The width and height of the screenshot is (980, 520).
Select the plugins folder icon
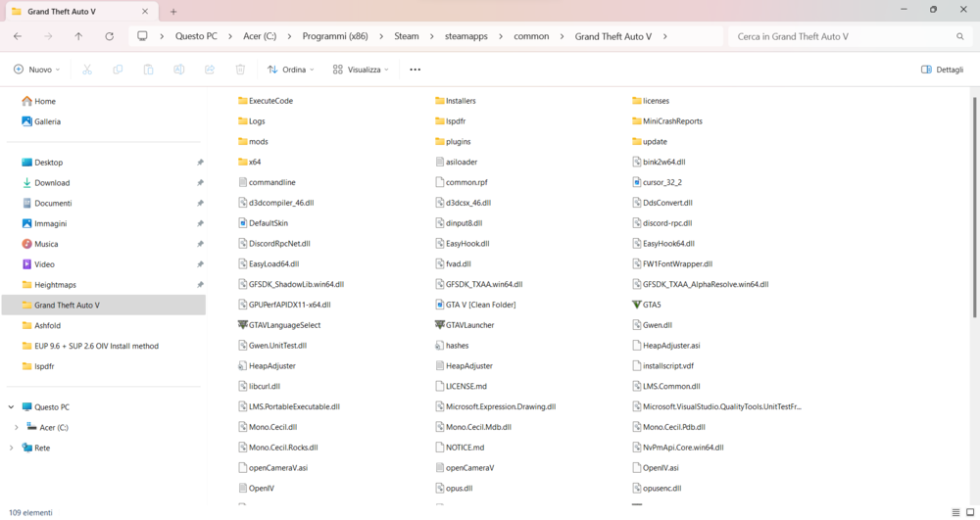[439, 142]
